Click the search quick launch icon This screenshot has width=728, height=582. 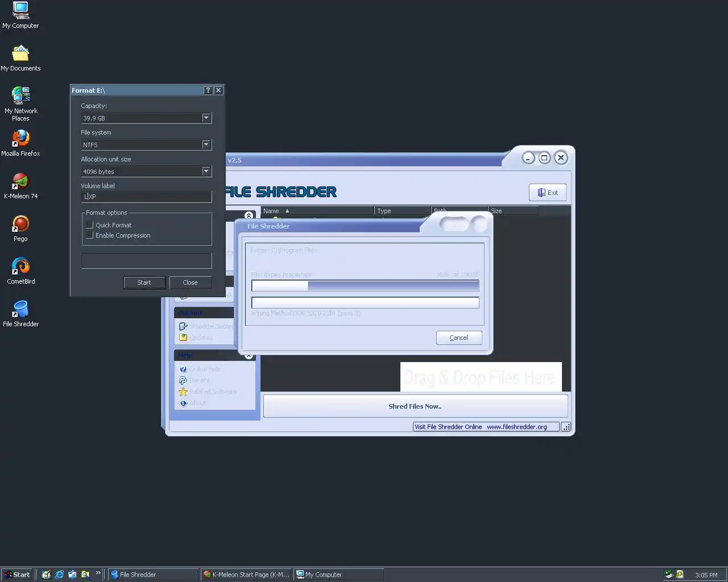pyautogui.click(x=85, y=575)
